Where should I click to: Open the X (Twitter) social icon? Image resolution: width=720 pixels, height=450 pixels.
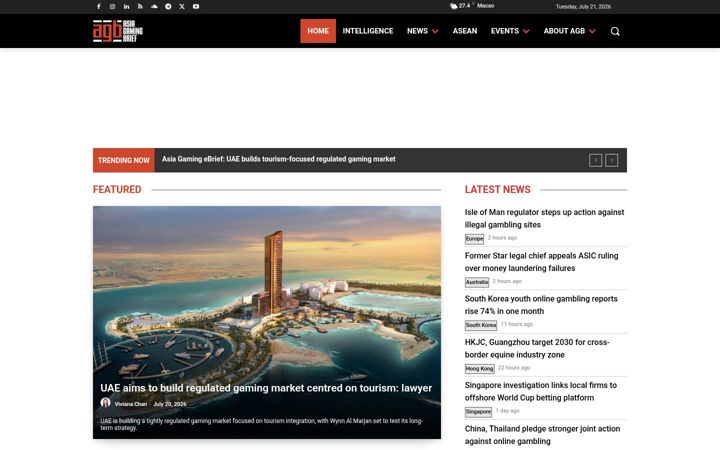pyautogui.click(x=182, y=6)
